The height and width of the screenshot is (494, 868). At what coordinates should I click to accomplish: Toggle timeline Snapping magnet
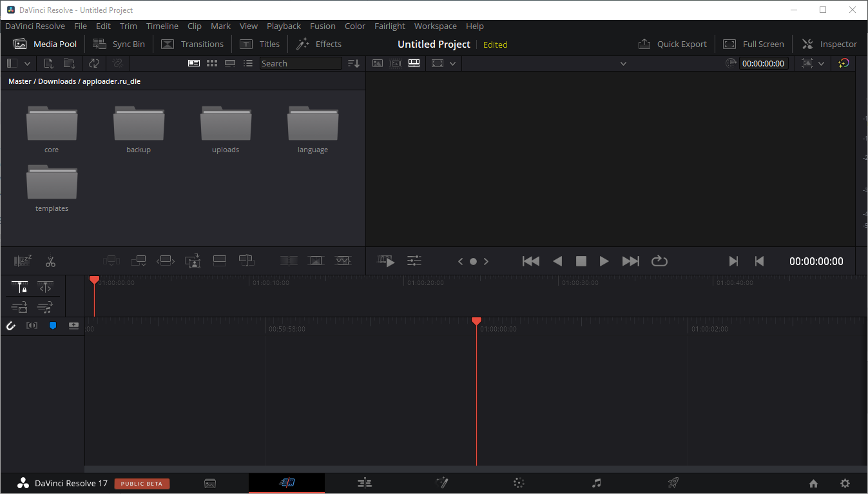[x=11, y=326]
